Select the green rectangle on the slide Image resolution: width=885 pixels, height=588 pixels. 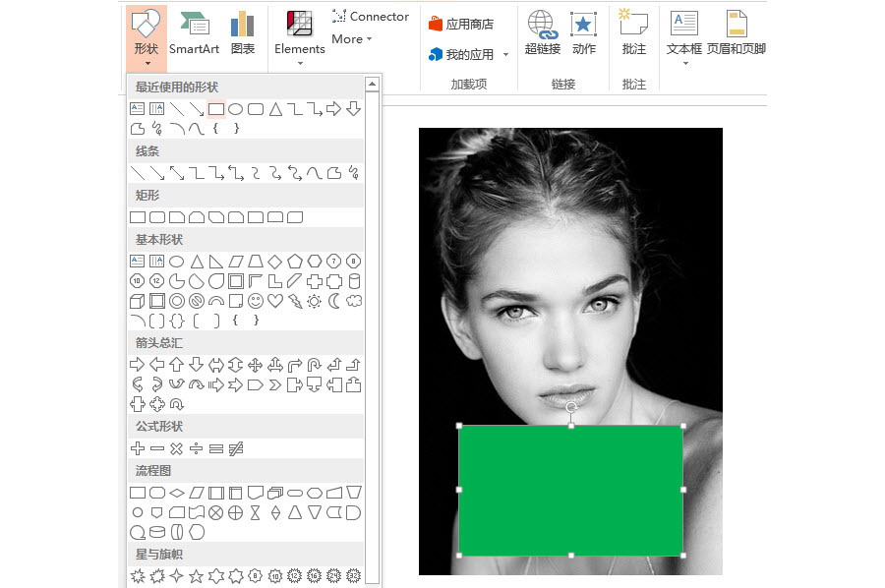(x=571, y=491)
